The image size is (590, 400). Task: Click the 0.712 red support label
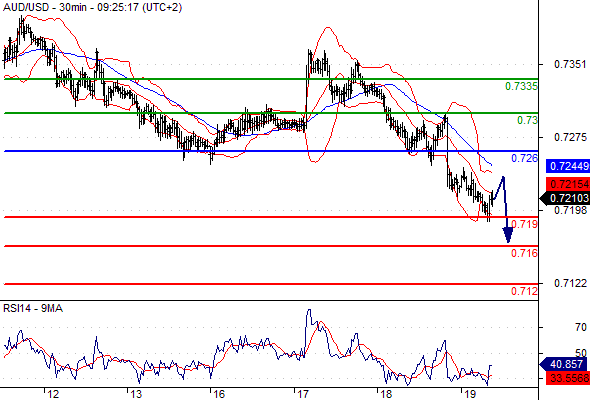[x=524, y=291]
